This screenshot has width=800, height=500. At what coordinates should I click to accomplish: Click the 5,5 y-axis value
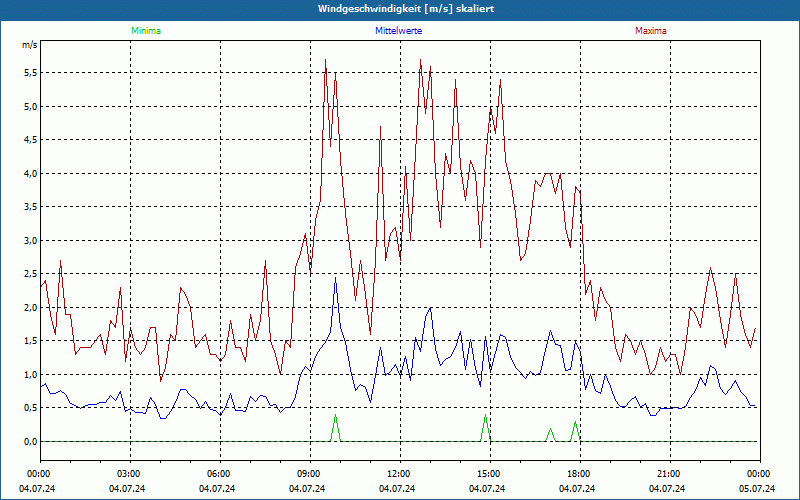(31, 73)
